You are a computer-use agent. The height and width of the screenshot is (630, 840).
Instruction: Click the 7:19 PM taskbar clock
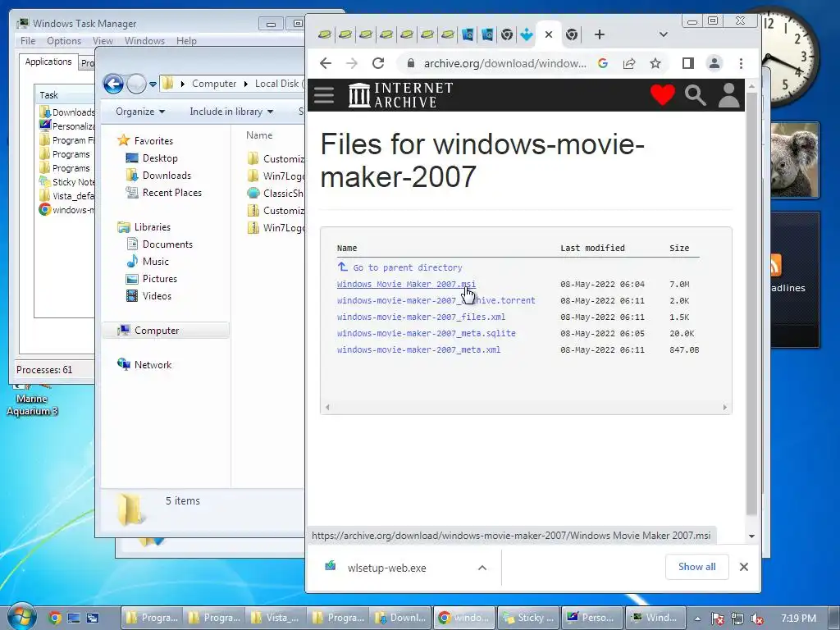tap(799, 619)
